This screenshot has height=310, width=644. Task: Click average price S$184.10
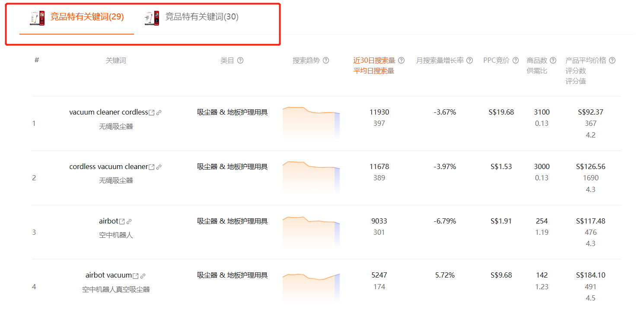click(590, 275)
